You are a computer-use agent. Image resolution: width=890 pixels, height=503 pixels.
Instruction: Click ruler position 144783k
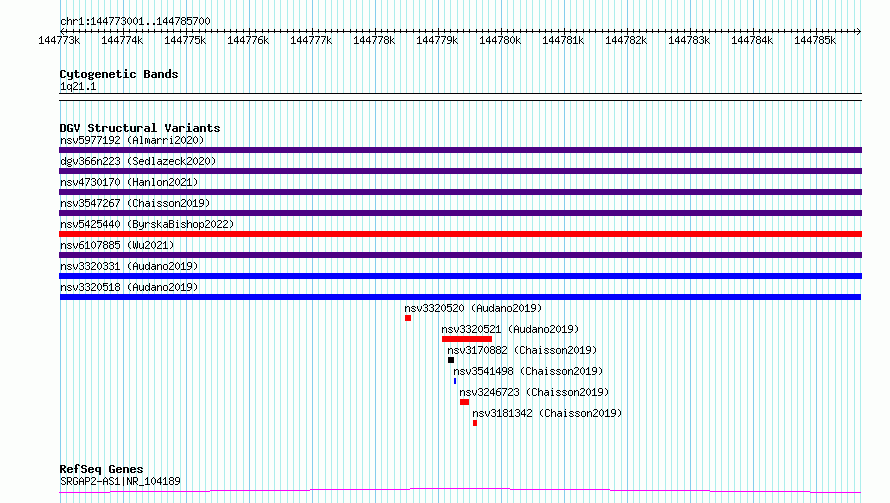pos(689,40)
